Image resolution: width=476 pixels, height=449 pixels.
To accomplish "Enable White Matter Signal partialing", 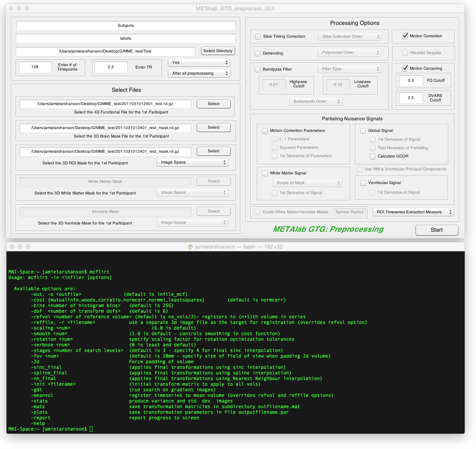I will (x=265, y=173).
